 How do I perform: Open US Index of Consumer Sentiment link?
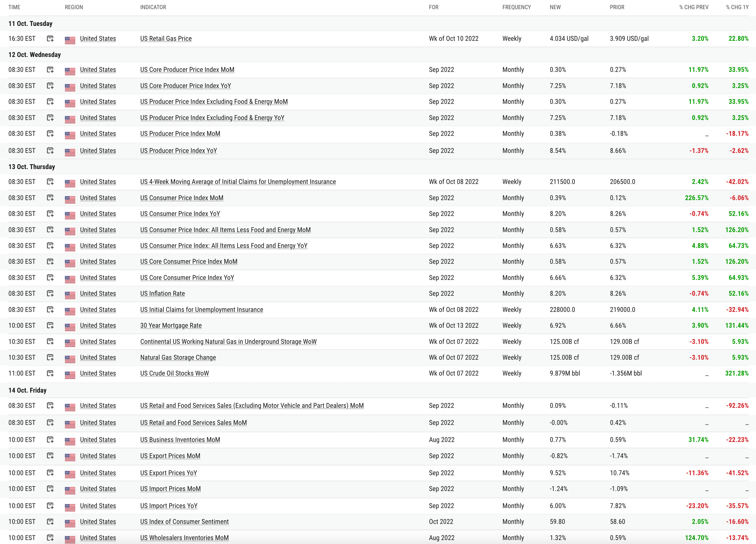tap(185, 522)
